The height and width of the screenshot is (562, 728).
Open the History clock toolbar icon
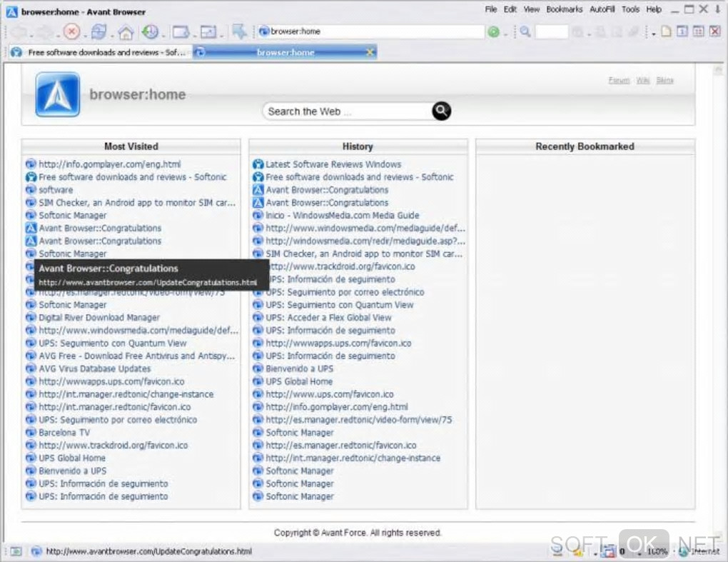point(150,31)
